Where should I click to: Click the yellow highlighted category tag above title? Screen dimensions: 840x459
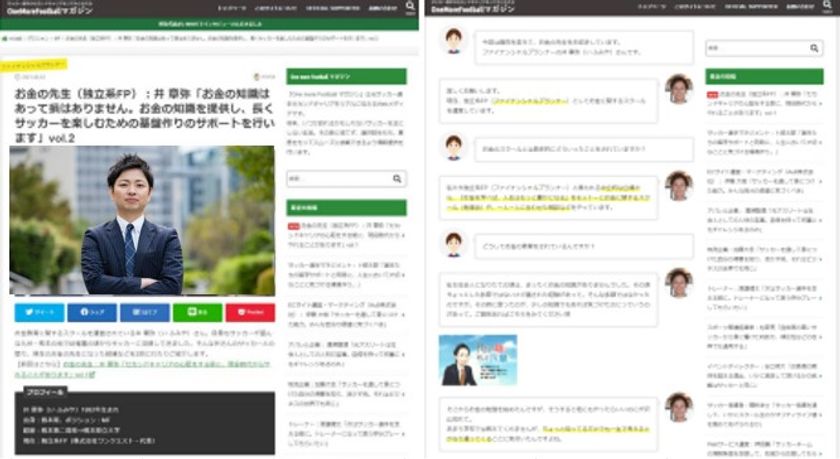[x=38, y=62]
